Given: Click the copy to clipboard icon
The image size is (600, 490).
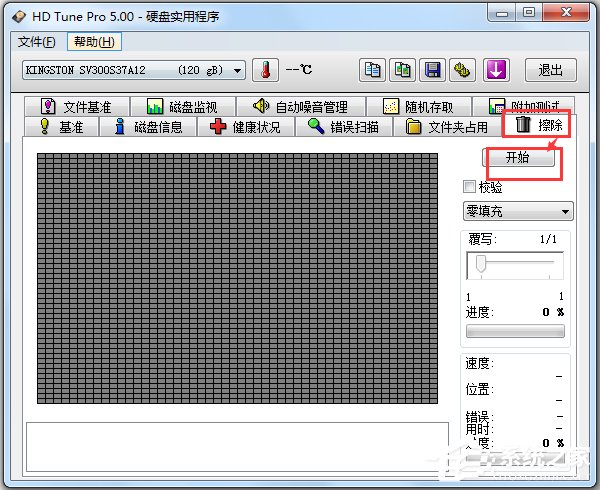Looking at the screenshot, I should tap(372, 70).
